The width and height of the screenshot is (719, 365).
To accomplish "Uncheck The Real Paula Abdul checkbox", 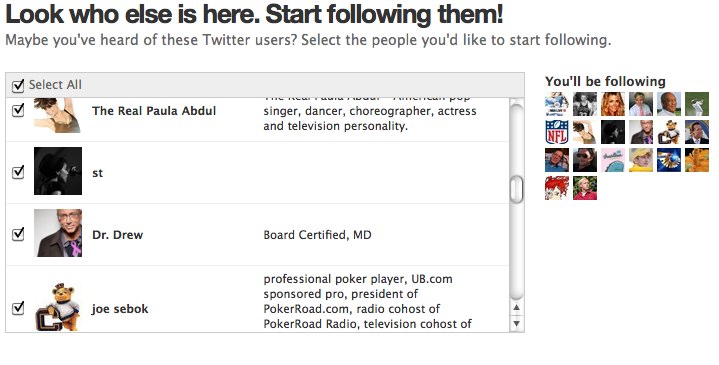I will (18, 111).
